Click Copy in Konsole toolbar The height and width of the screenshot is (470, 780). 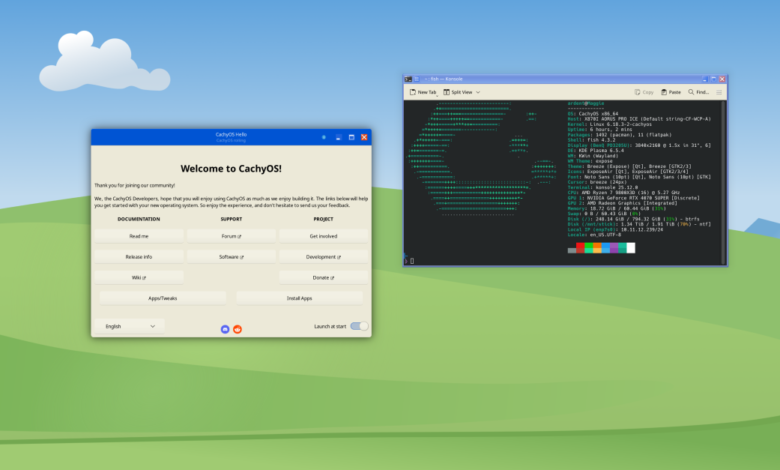click(x=644, y=92)
